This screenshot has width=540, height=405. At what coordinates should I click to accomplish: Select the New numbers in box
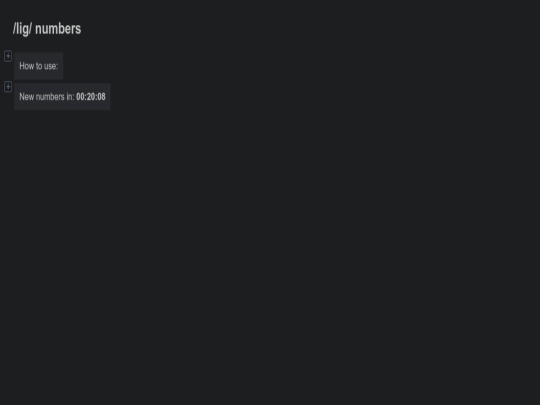[62, 96]
